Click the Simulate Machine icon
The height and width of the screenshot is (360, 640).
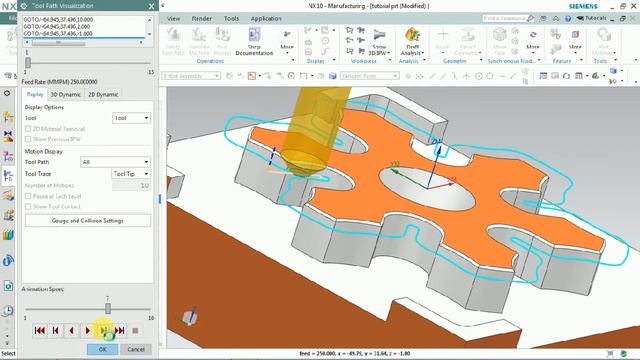coord(199,35)
